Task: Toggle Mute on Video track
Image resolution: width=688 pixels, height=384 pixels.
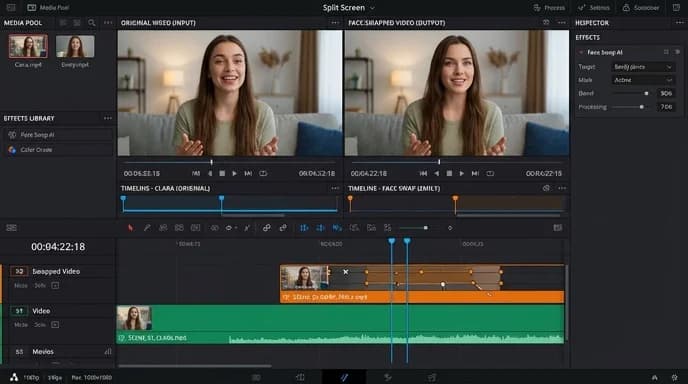Action: (x=21, y=325)
